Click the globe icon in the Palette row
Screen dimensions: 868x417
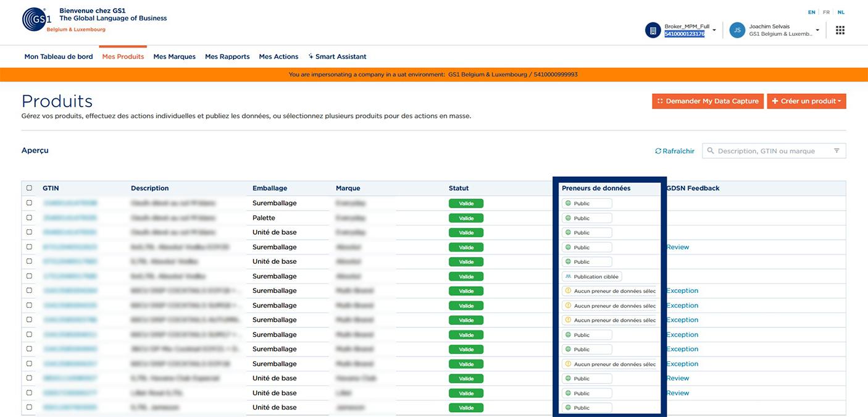[568, 218]
